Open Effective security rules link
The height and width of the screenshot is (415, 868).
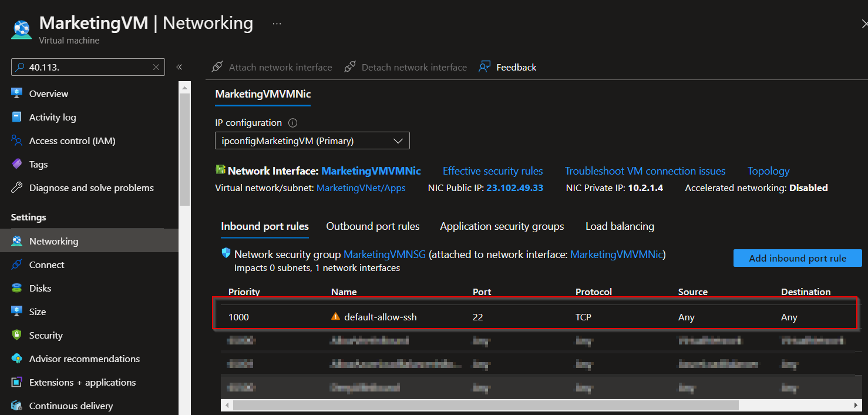(493, 171)
